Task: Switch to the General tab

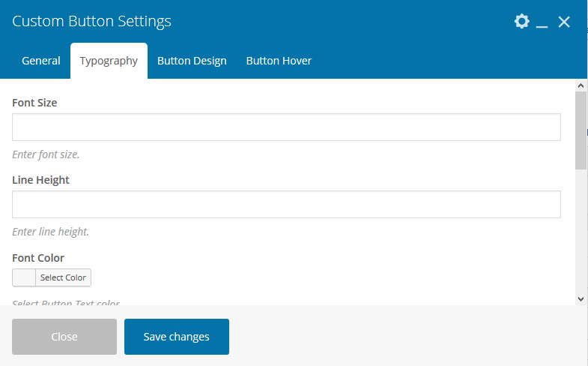Action: pyautogui.click(x=41, y=61)
